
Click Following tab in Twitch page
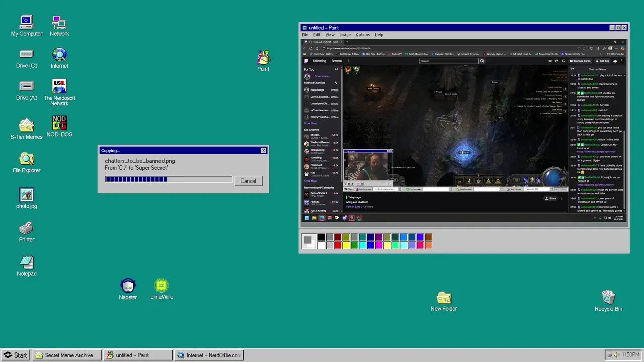[319, 61]
